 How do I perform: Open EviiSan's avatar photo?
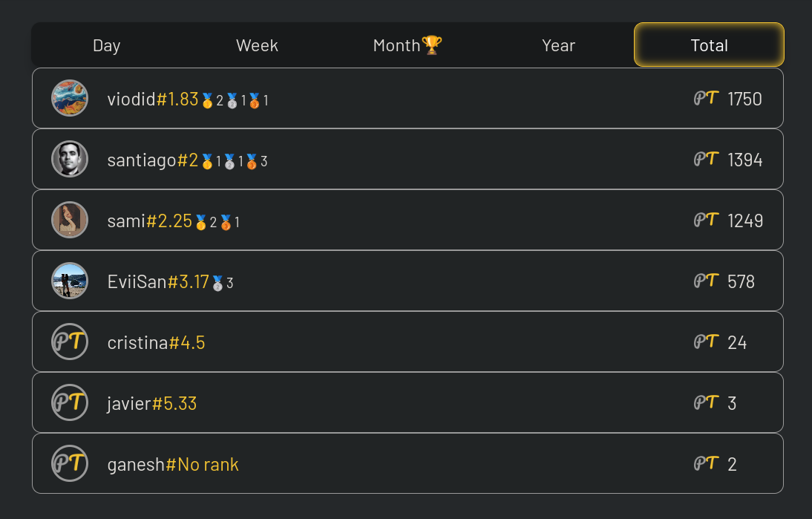(70, 281)
